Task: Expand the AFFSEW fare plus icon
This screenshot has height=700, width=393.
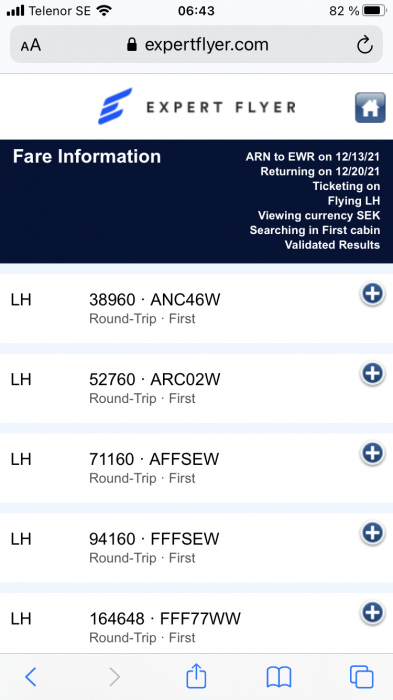Action: click(373, 454)
